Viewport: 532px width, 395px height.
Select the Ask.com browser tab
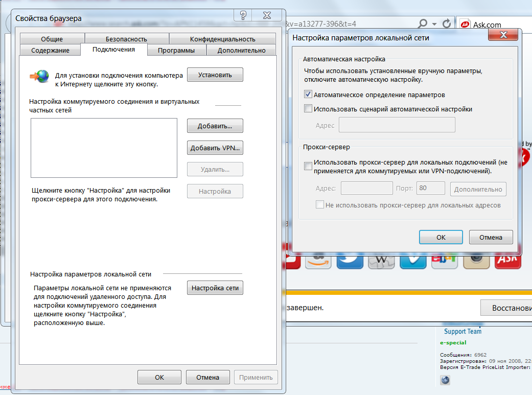494,24
